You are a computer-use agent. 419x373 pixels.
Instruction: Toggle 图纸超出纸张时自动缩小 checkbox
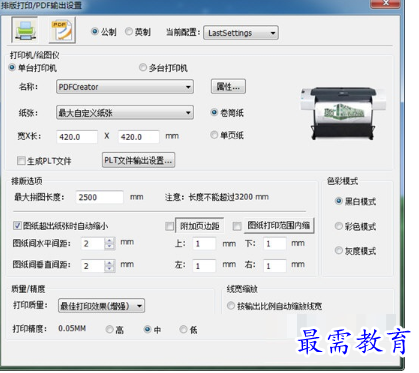(17, 226)
